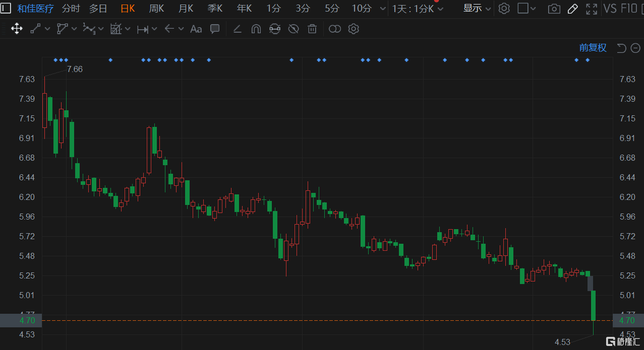Select the 年K yearly candlestick tab
644x350 pixels.
[244, 9]
